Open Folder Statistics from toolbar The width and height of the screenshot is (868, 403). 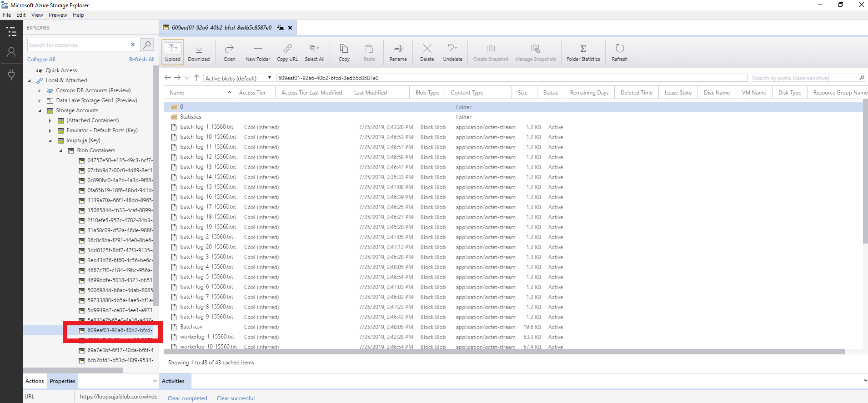tap(583, 52)
